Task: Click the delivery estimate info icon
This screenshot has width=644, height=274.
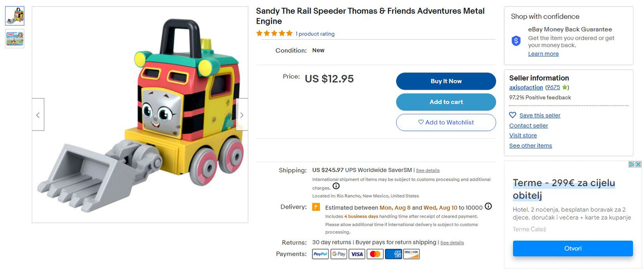Action: point(488,207)
